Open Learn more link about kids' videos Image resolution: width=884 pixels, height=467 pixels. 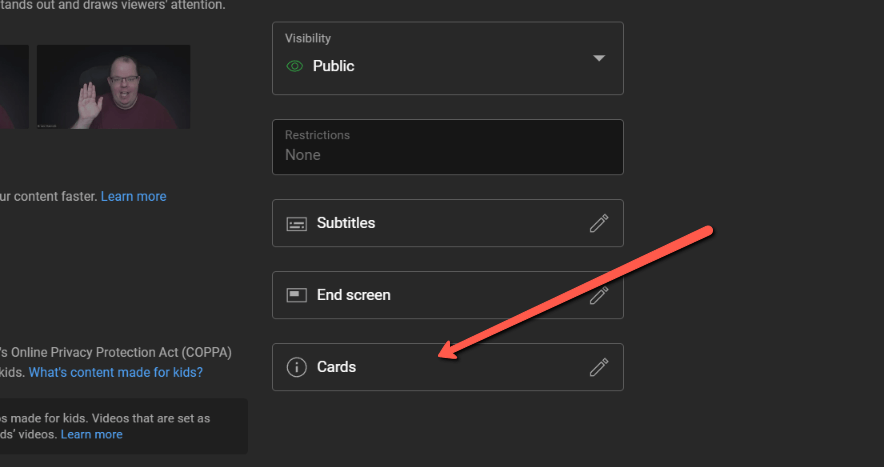pos(91,434)
